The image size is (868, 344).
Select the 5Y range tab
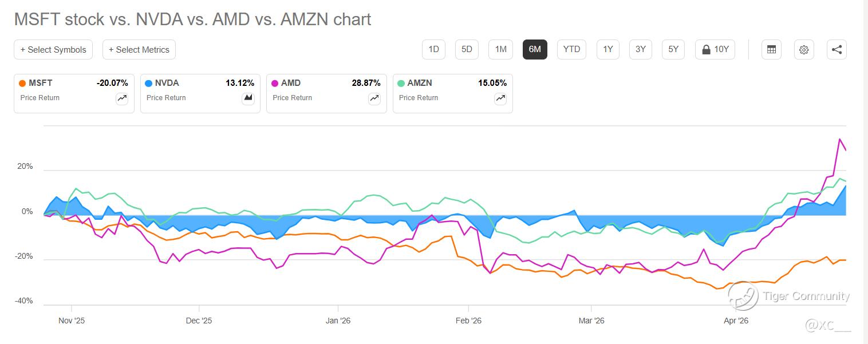click(x=673, y=49)
